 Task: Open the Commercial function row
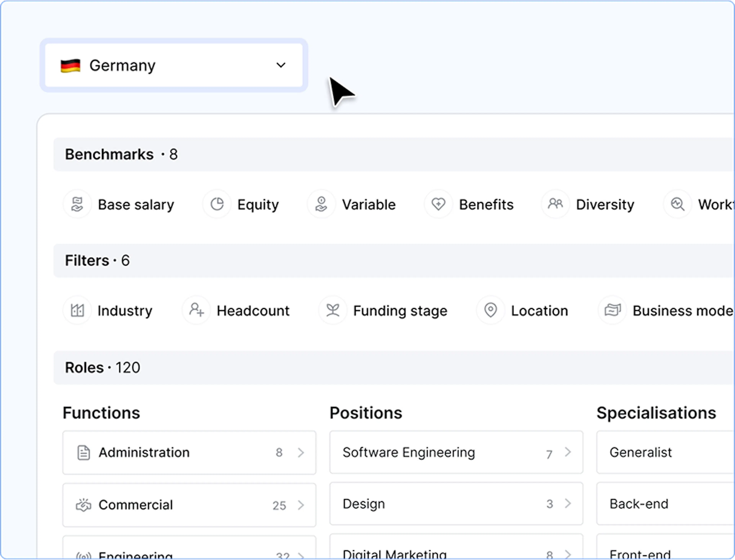[189, 505]
